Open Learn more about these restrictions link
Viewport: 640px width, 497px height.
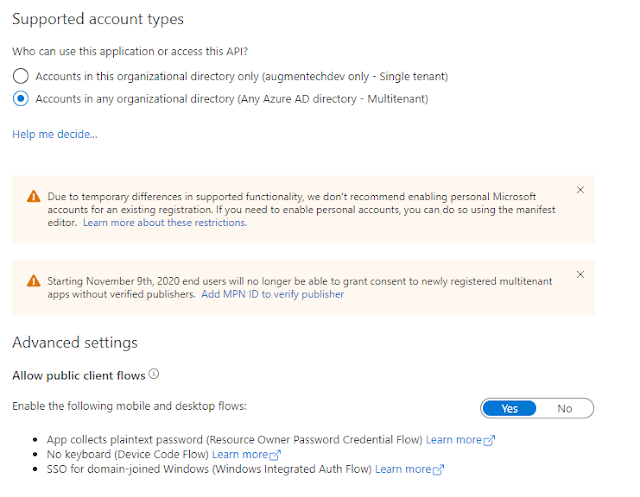pyautogui.click(x=165, y=223)
